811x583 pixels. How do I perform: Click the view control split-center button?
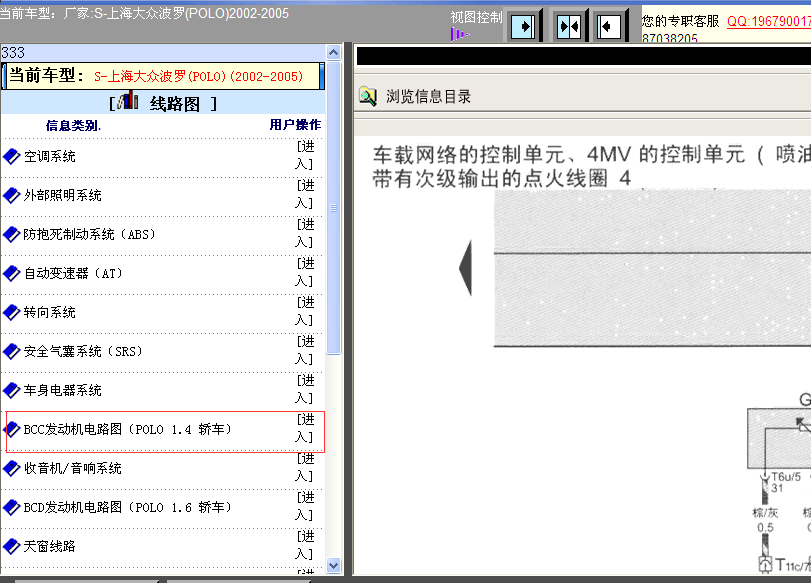tap(568, 26)
